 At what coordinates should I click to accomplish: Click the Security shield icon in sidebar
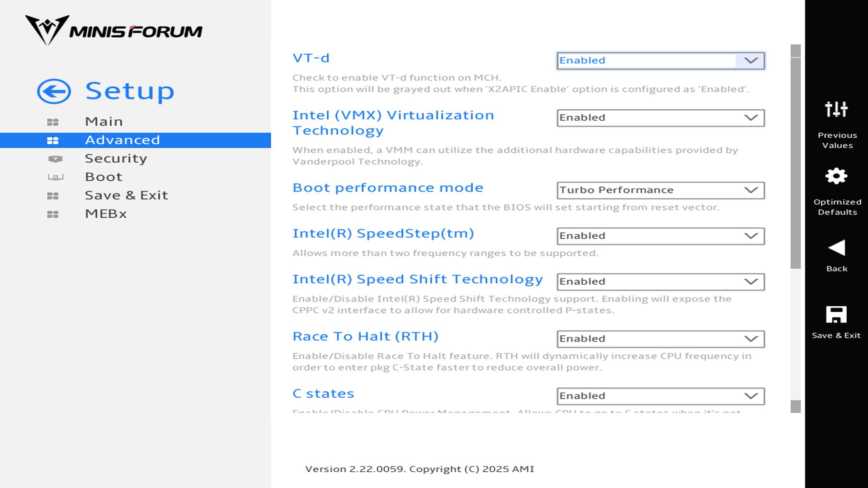coord(55,159)
